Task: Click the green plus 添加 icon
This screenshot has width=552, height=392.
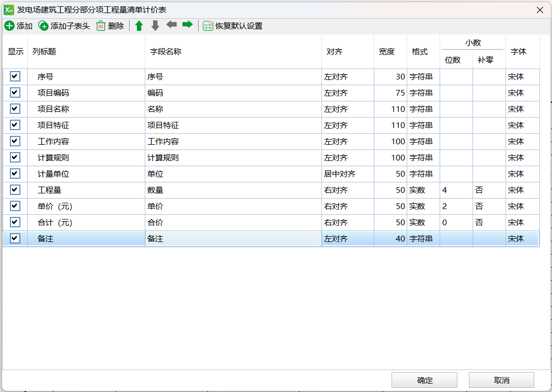Action: pyautogui.click(x=9, y=26)
